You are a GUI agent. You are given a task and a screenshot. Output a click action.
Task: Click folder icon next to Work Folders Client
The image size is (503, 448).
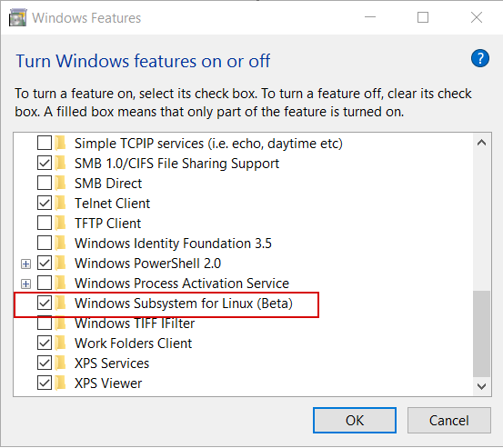pos(60,343)
